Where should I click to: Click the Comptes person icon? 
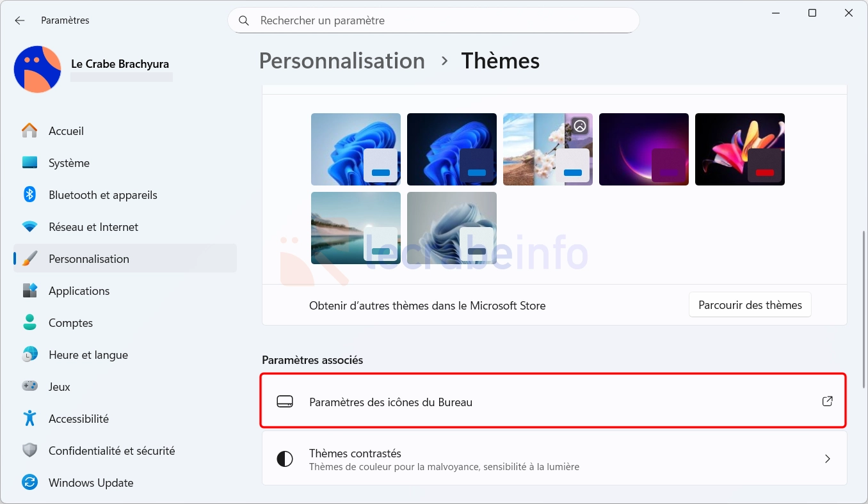click(29, 322)
